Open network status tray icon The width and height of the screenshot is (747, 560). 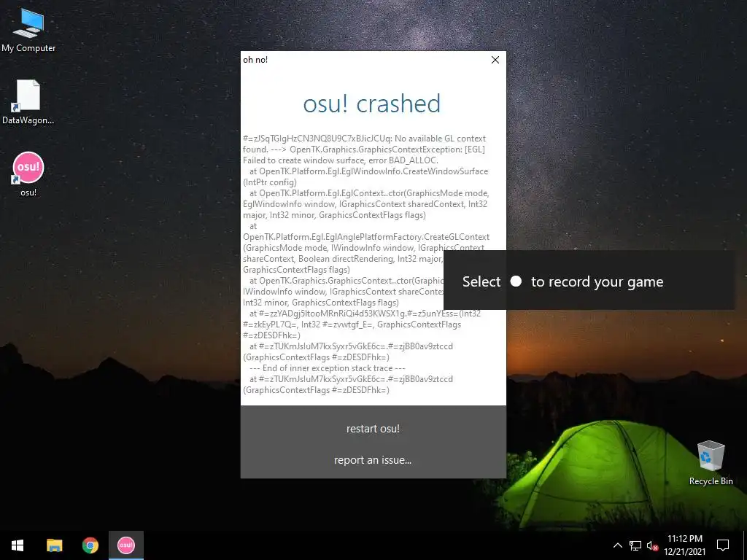(x=635, y=545)
